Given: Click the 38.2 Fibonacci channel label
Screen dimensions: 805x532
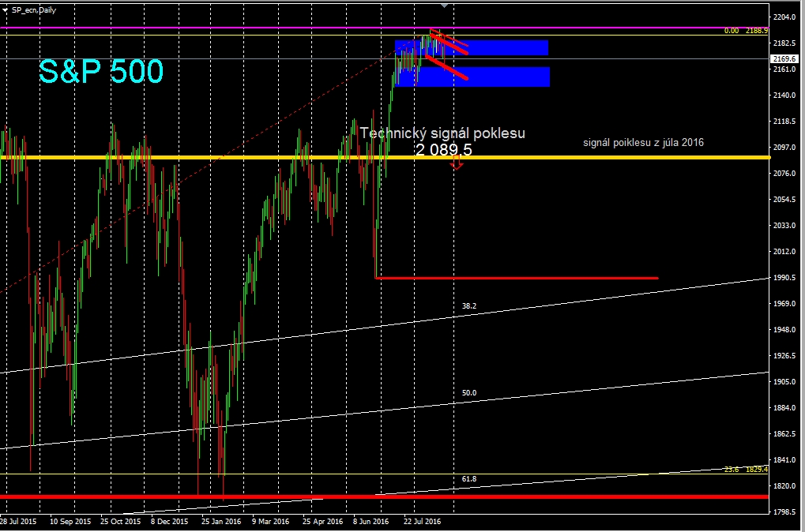Looking at the screenshot, I should point(468,305).
